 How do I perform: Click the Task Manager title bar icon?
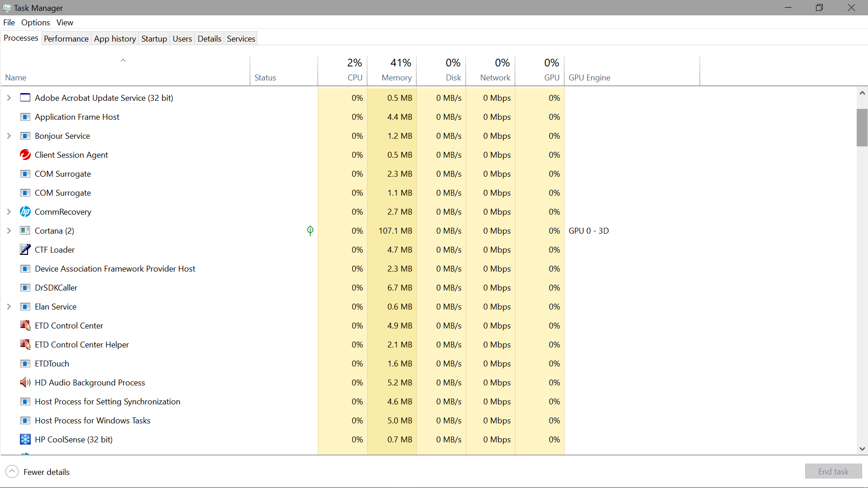tap(6, 8)
